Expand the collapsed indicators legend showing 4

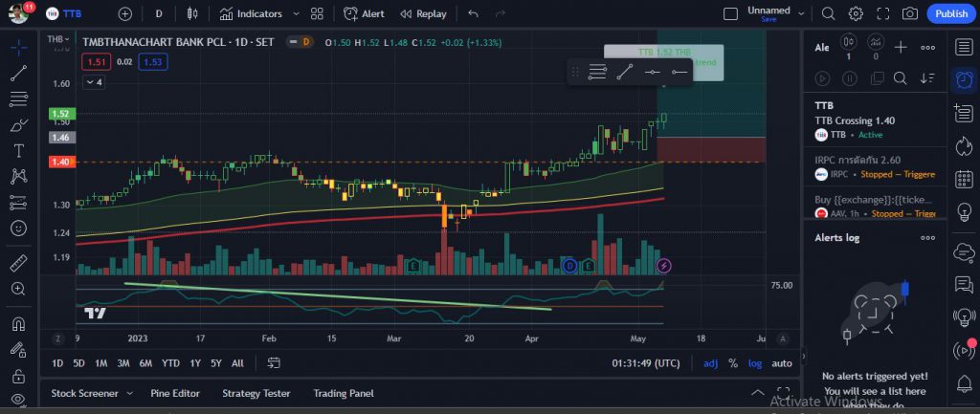click(x=93, y=82)
